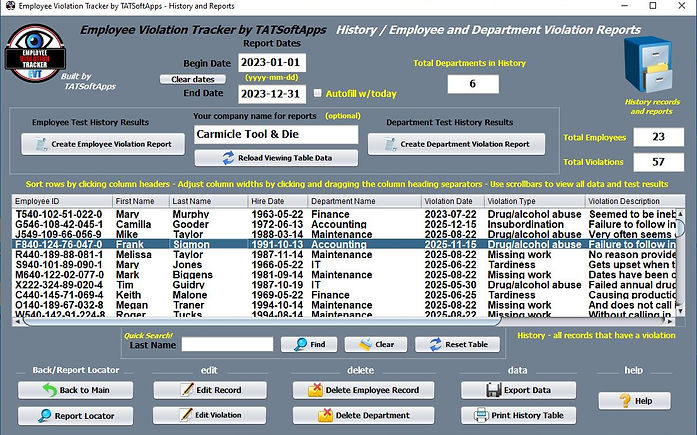697x435 pixels.
Task: Select the row with last name Jones
Action: [x=344, y=265]
